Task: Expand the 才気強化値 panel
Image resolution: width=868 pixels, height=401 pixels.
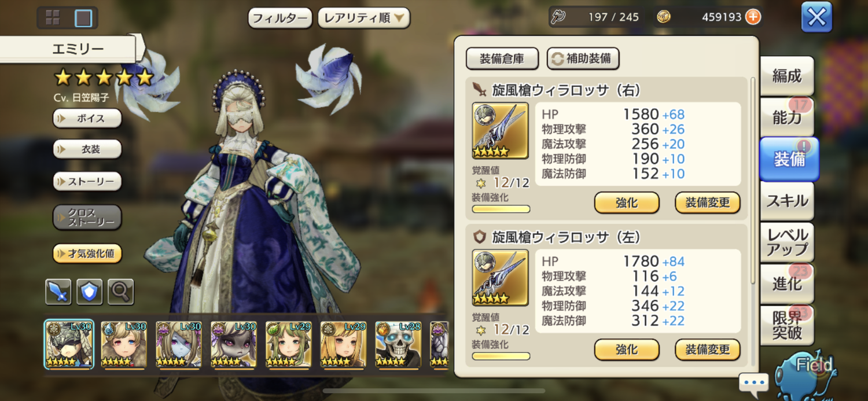Action: (x=87, y=253)
